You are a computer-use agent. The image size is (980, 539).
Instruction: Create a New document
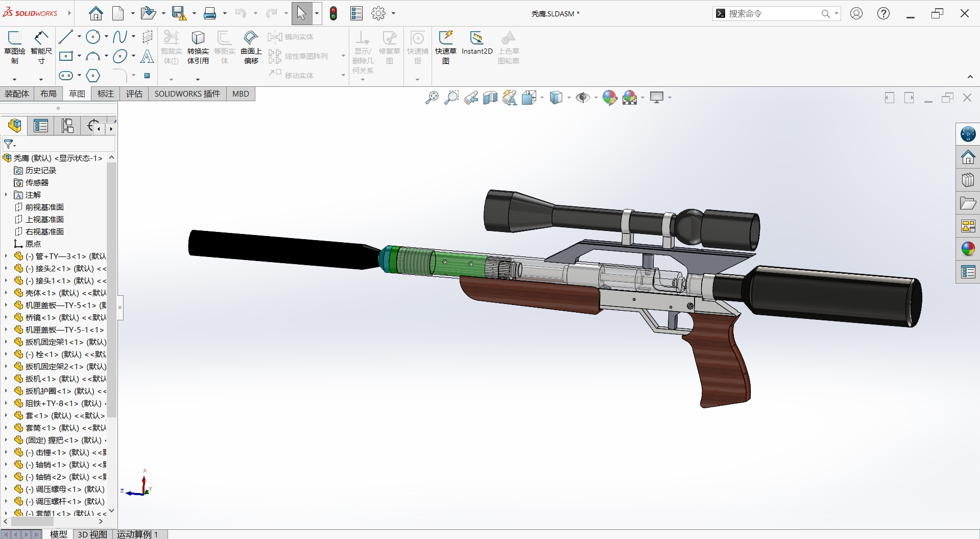(118, 13)
